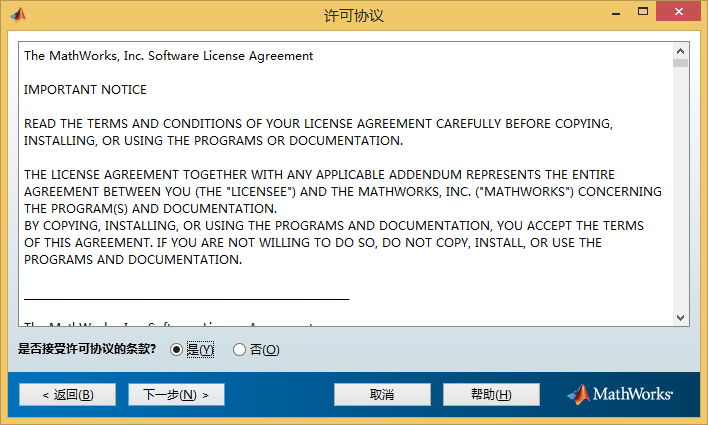Click the '是否接受许可协议的条款?' question label
This screenshot has width=708, height=425.
[87, 349]
